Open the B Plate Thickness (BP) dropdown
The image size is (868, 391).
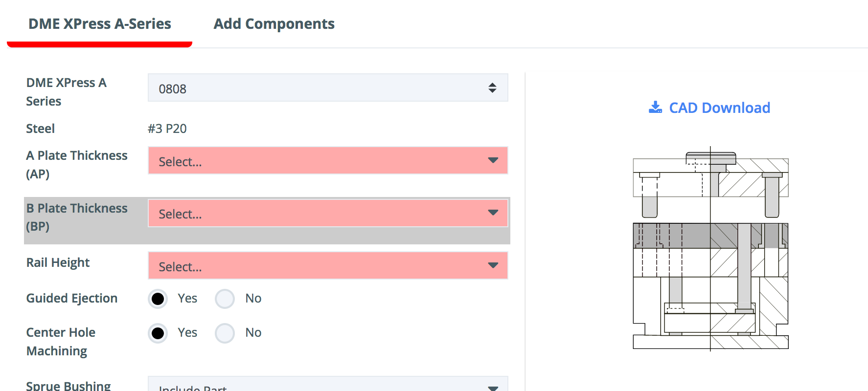point(328,213)
